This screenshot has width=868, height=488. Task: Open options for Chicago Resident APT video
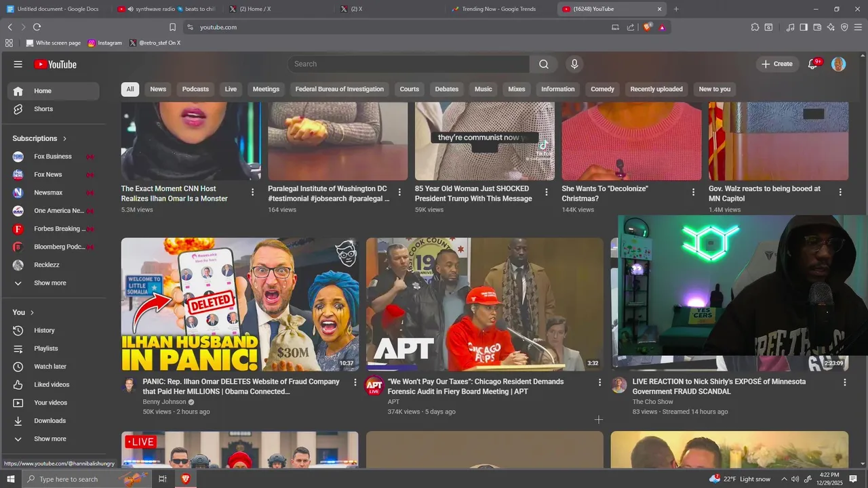[x=599, y=382]
